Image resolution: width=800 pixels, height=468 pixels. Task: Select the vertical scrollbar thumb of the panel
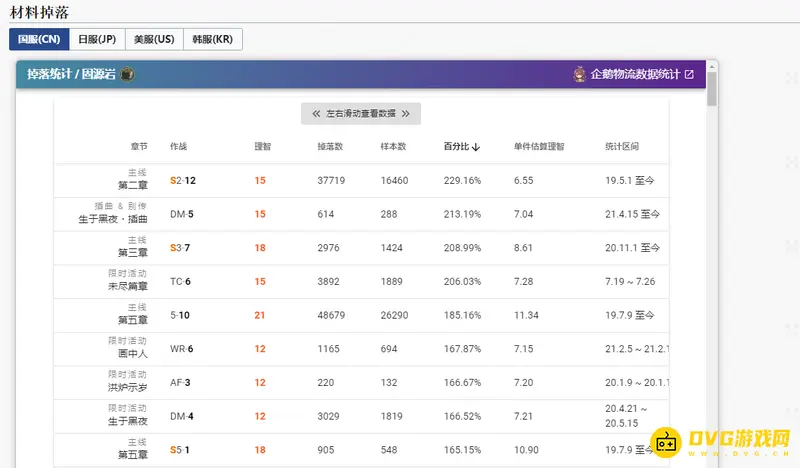712,89
